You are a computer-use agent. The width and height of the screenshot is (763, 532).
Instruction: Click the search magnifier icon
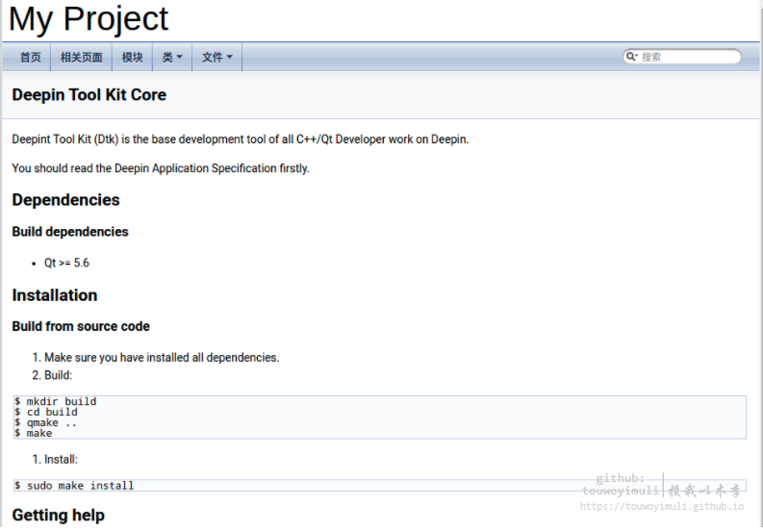(631, 57)
